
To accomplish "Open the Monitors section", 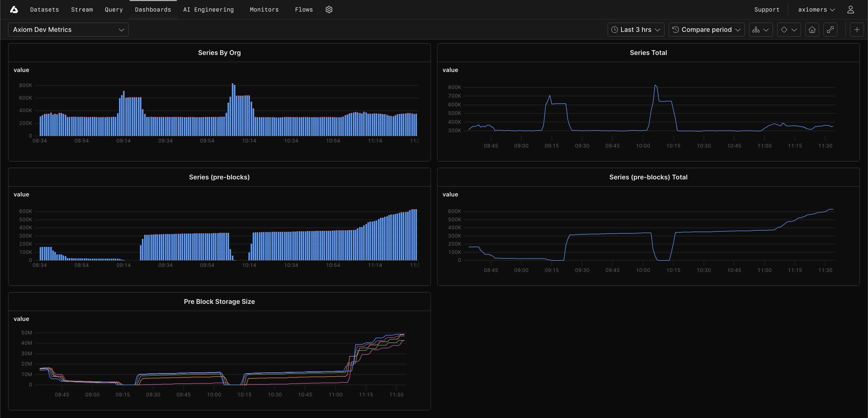I will tap(264, 10).
